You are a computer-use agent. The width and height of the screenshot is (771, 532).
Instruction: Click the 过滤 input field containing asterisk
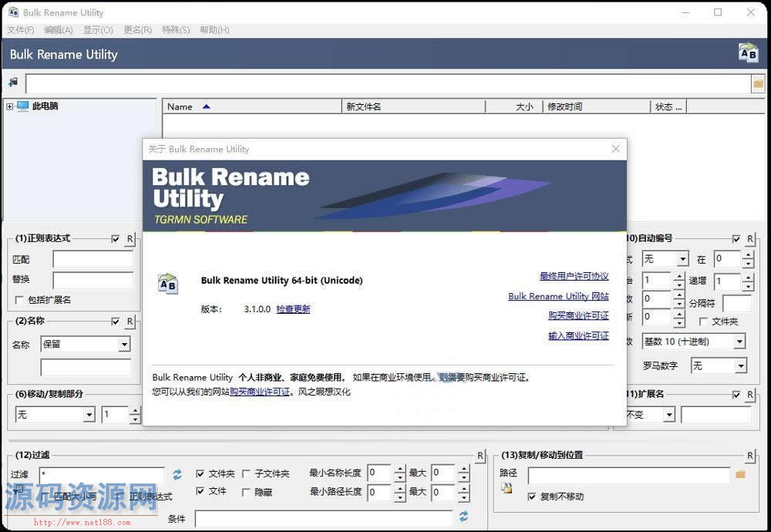102,474
